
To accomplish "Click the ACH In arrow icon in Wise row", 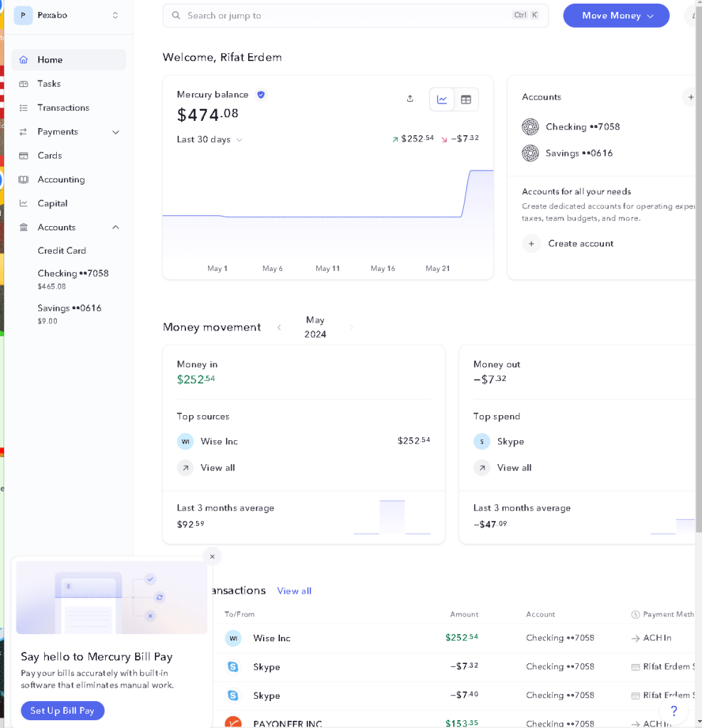I will tap(636, 639).
